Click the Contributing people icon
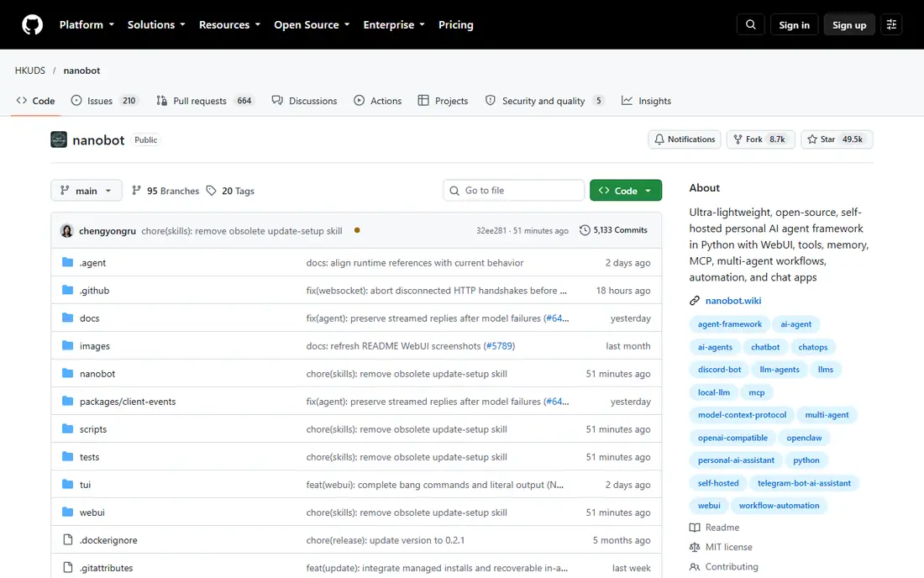This screenshot has width=924, height=578. 695,567
